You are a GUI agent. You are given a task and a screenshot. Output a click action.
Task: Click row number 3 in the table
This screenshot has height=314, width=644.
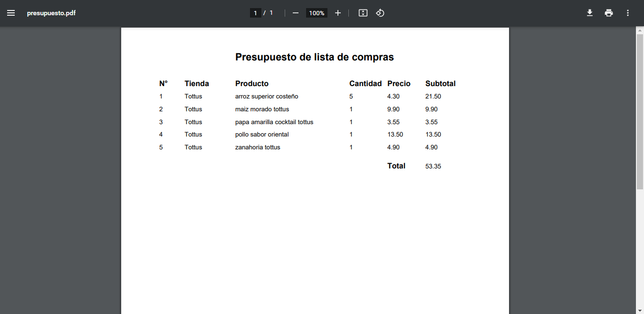[161, 122]
